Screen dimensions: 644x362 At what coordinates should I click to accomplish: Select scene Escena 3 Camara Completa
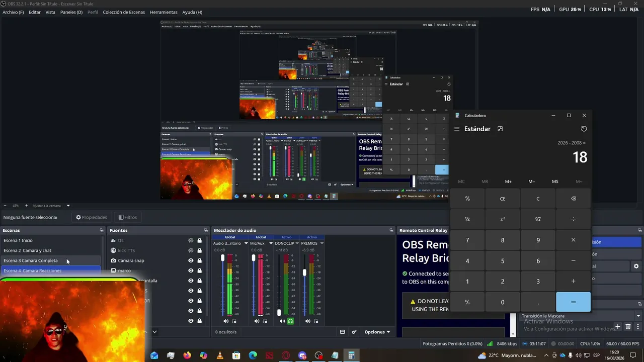51,260
